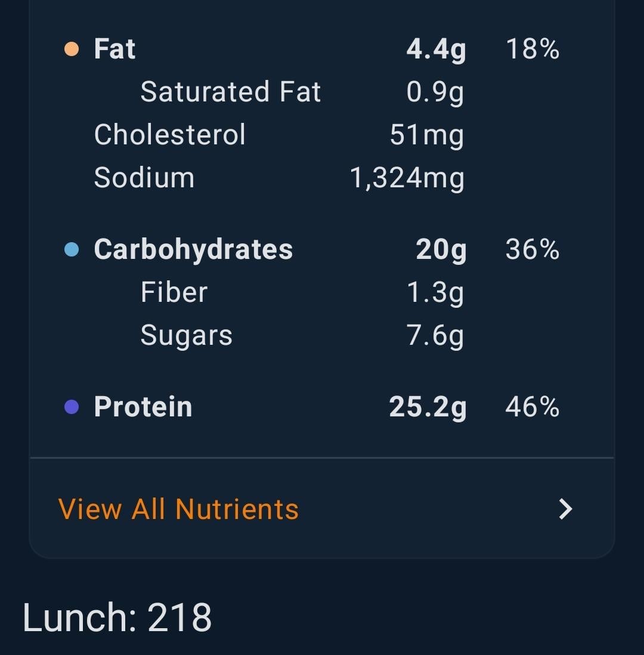Select the Sodium row label
Image resolution: width=644 pixels, height=655 pixels.
[144, 178]
